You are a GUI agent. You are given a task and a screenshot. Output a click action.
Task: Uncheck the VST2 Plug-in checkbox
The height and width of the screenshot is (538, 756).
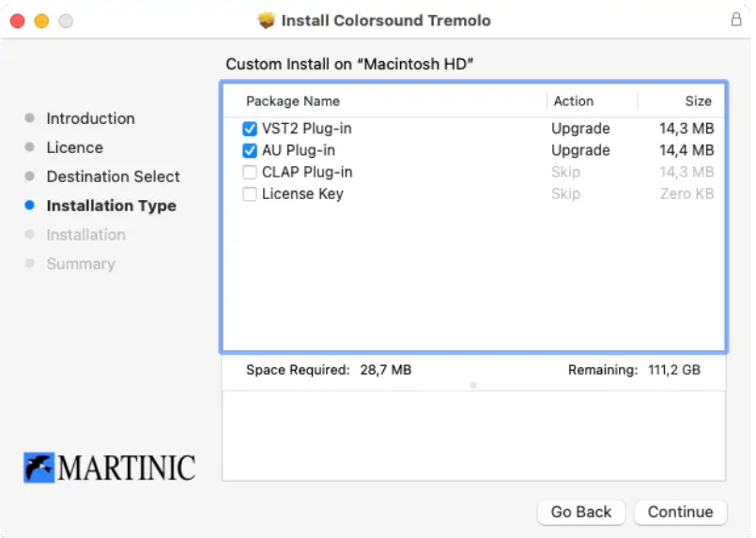(x=249, y=129)
